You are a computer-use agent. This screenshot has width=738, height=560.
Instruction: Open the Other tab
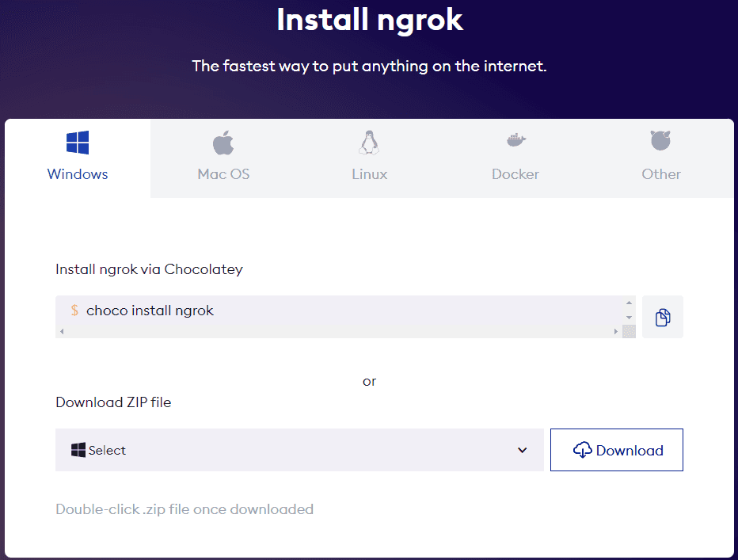(661, 158)
